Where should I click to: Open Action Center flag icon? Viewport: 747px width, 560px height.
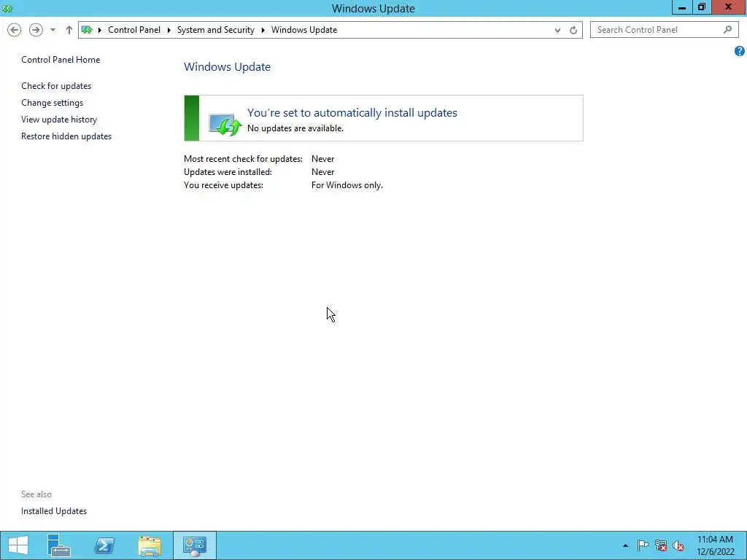(x=643, y=545)
